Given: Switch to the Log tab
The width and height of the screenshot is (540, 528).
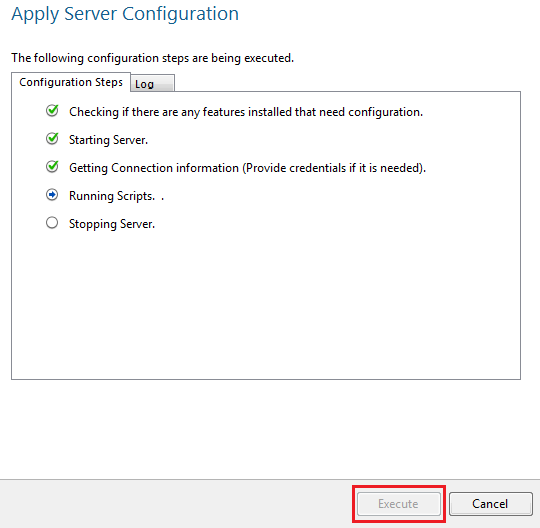Looking at the screenshot, I should (152, 83).
